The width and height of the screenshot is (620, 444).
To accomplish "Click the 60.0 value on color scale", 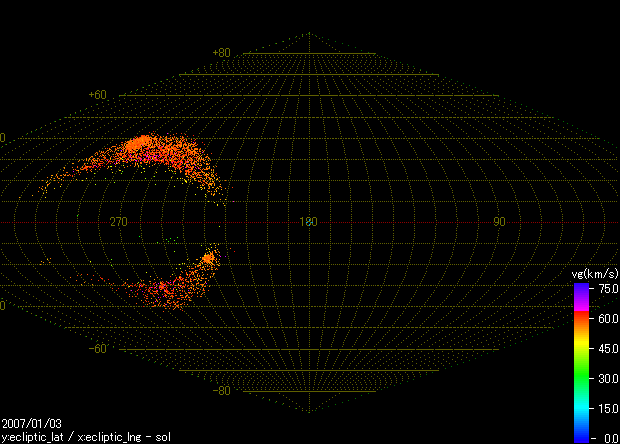I will 606,318.
